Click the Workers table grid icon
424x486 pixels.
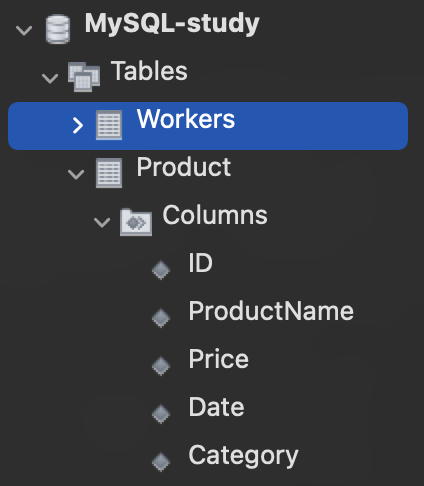pos(109,125)
